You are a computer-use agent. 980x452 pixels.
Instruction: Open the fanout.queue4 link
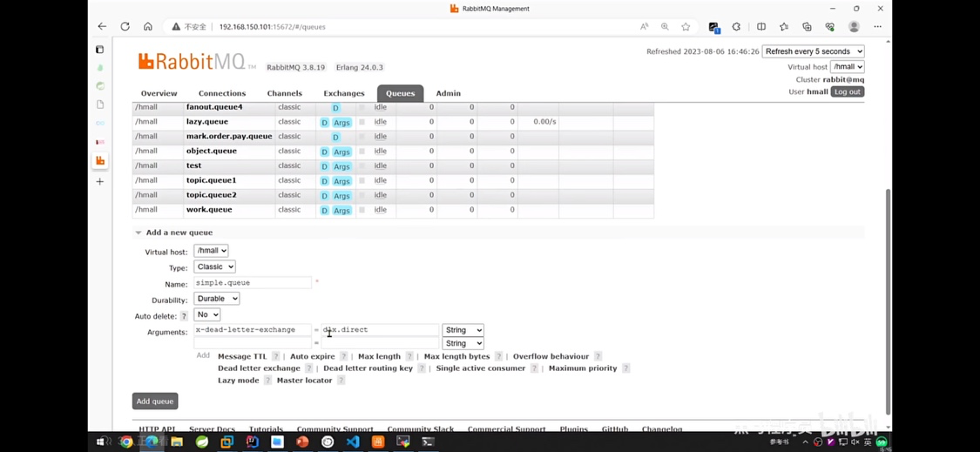point(214,107)
